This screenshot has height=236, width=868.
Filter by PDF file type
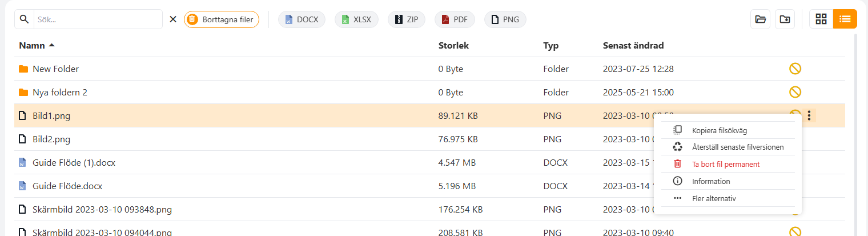455,19
